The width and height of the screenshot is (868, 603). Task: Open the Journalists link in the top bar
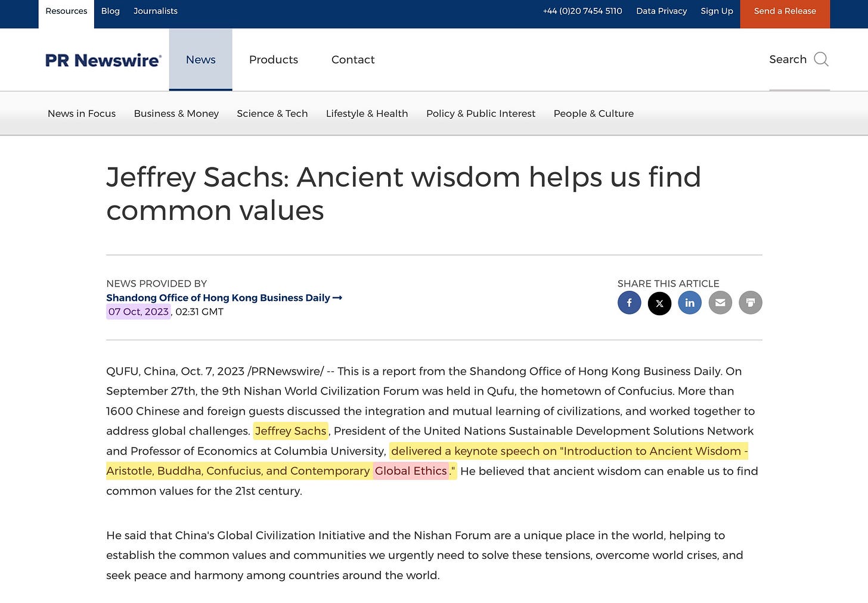point(156,11)
